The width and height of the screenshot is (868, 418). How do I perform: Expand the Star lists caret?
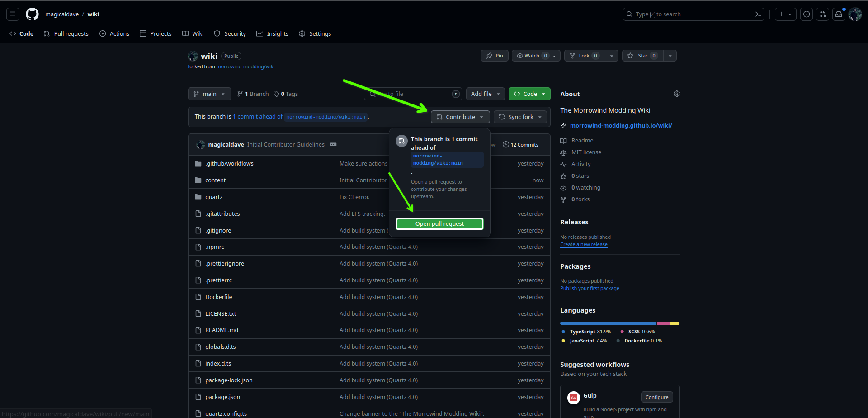tap(670, 56)
